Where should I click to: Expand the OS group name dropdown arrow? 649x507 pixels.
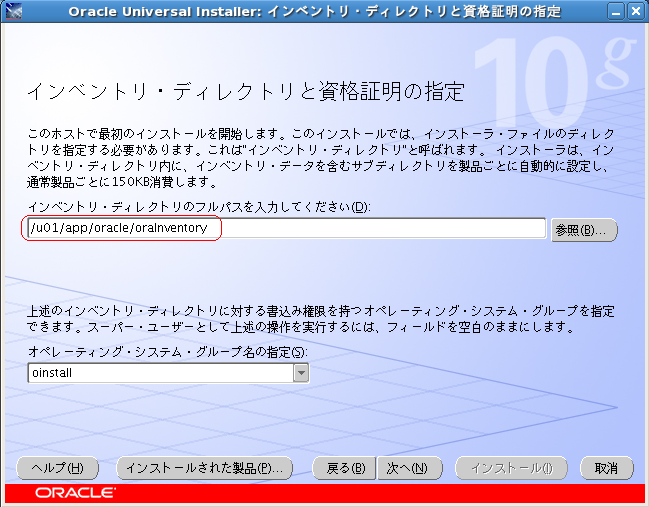[301, 373]
